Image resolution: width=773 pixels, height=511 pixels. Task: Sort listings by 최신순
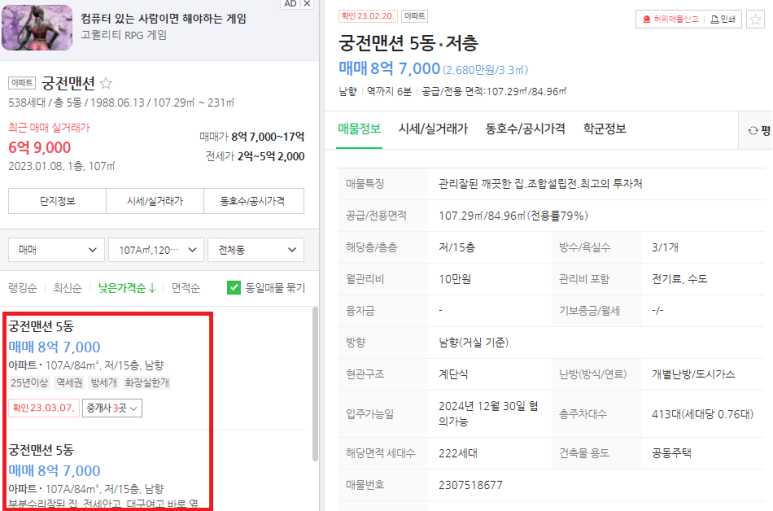[x=67, y=288]
